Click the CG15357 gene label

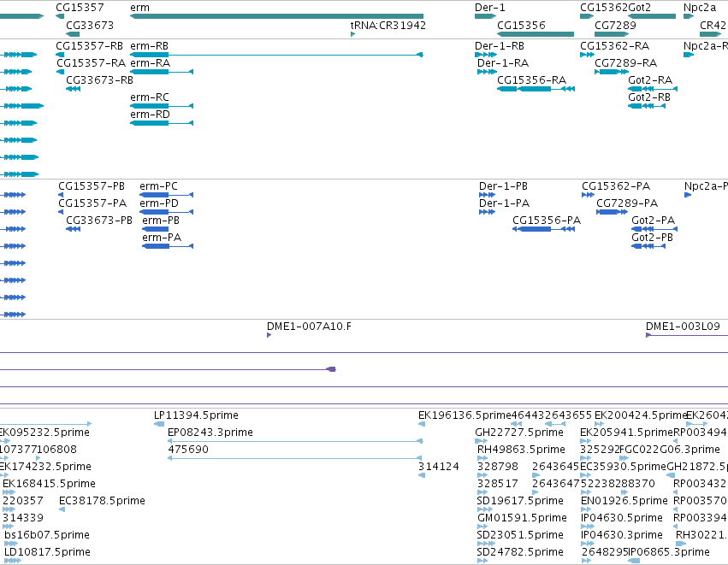(80, 8)
